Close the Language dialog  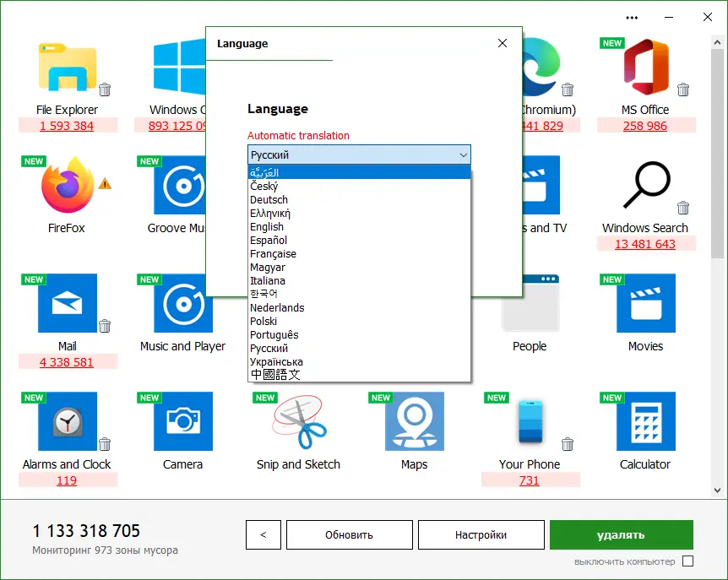click(503, 43)
